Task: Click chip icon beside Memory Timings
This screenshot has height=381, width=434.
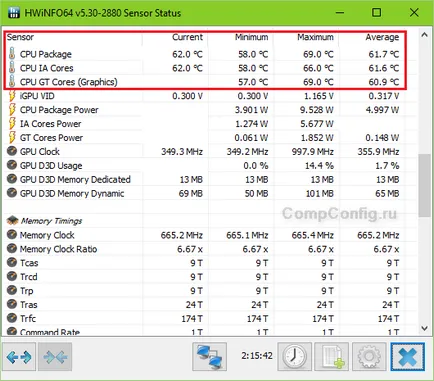Action: pos(12,220)
